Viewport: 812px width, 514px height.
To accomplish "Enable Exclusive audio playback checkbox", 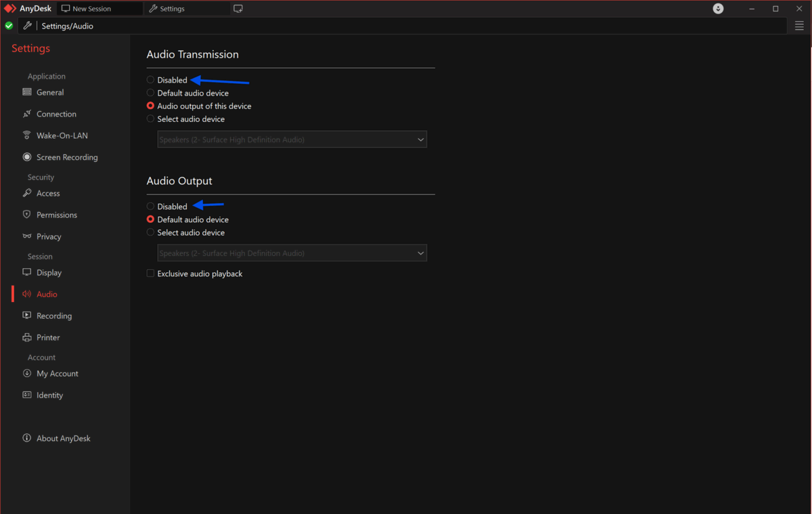I will click(x=151, y=274).
